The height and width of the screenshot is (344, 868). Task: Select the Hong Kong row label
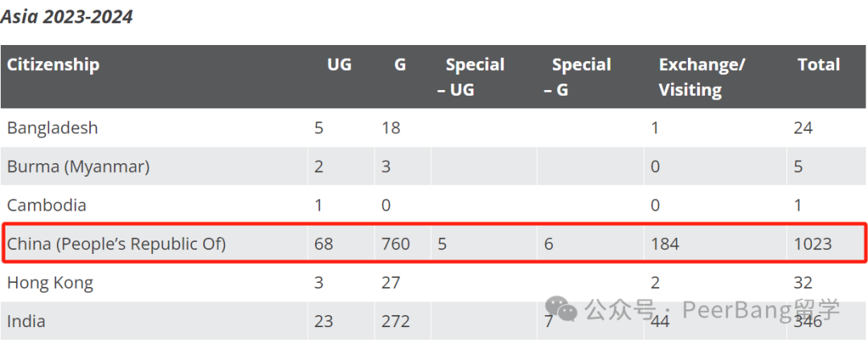tap(50, 283)
